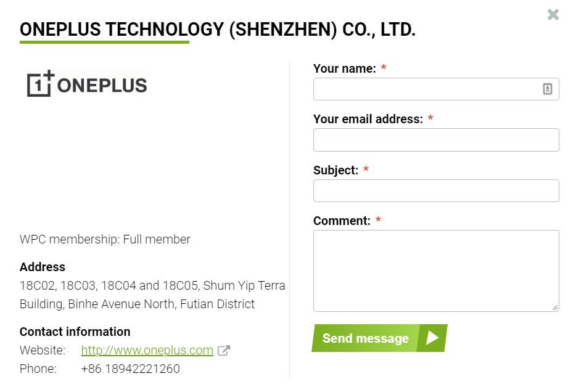
Task: Click the phone number +86 18942221260
Action: tap(130, 369)
